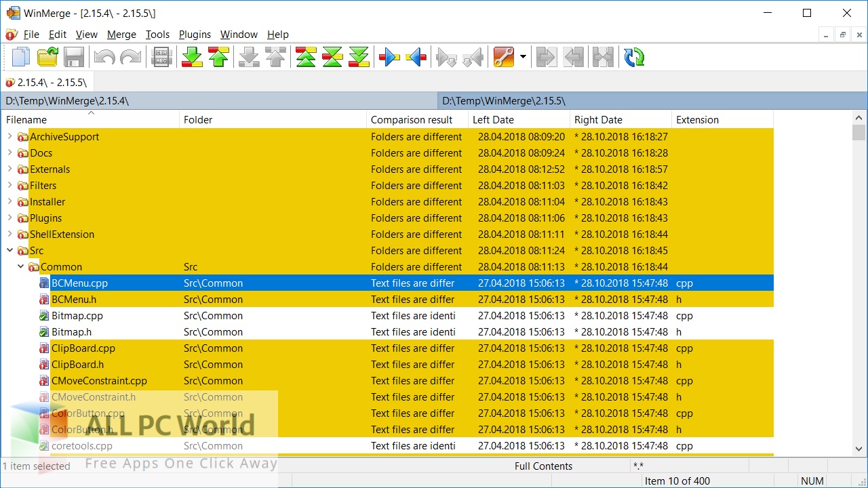868x488 pixels.
Task: Click the New document toolbar icon
Action: [21, 58]
